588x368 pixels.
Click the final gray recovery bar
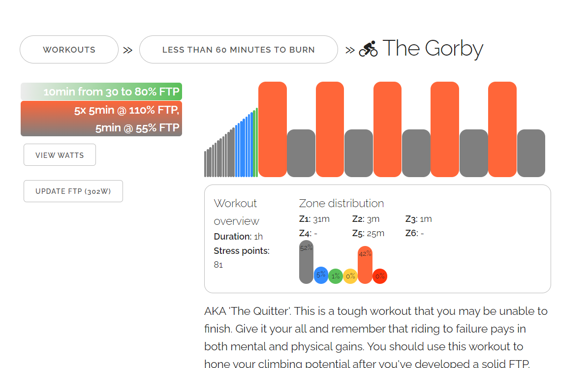[531, 153]
